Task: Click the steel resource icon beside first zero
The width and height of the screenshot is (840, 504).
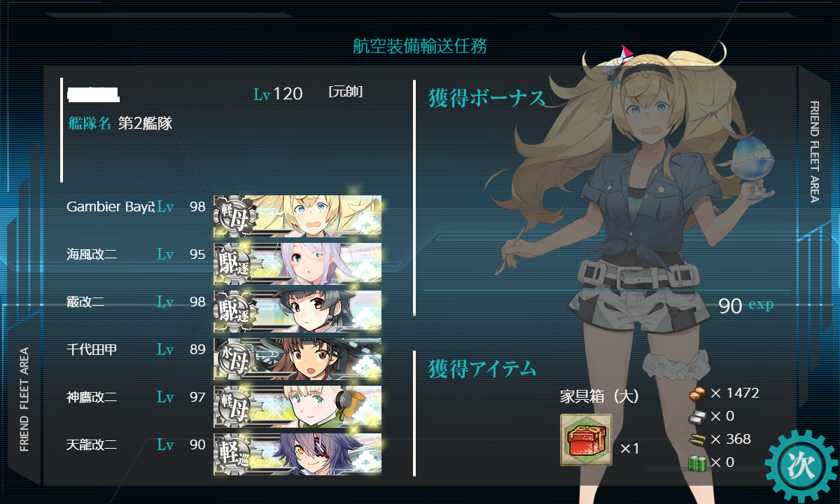Action: point(699,416)
